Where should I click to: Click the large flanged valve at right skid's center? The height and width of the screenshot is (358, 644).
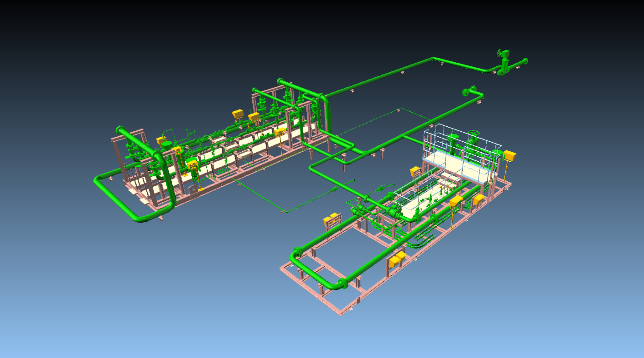click(394, 211)
